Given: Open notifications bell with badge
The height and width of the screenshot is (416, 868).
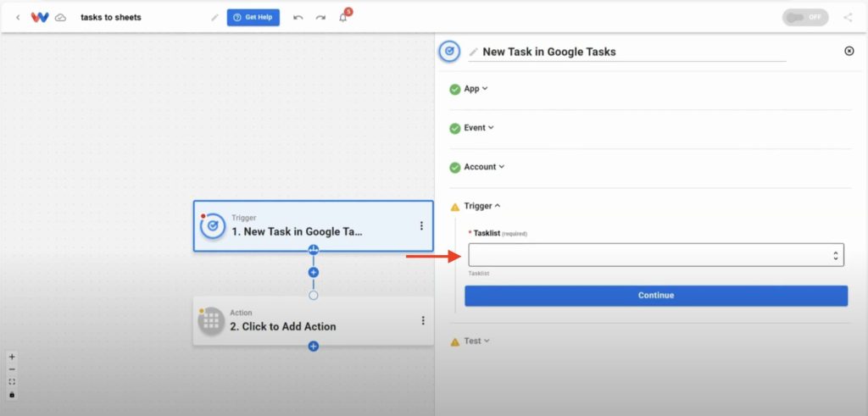Looking at the screenshot, I should [344, 16].
